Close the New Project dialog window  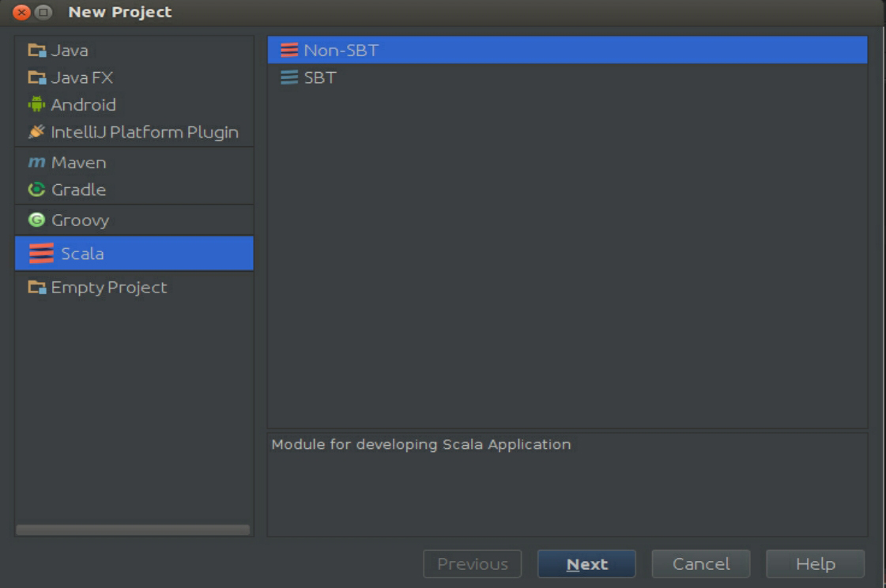(x=21, y=13)
